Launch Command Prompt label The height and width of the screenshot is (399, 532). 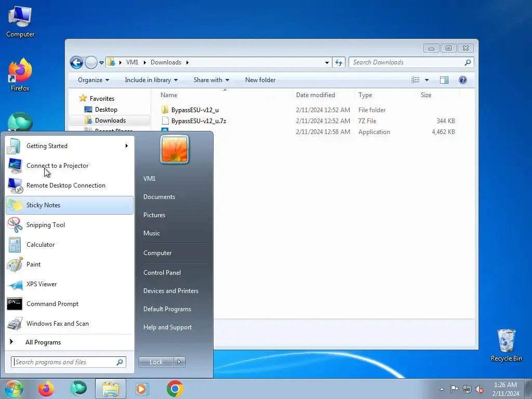coord(52,303)
